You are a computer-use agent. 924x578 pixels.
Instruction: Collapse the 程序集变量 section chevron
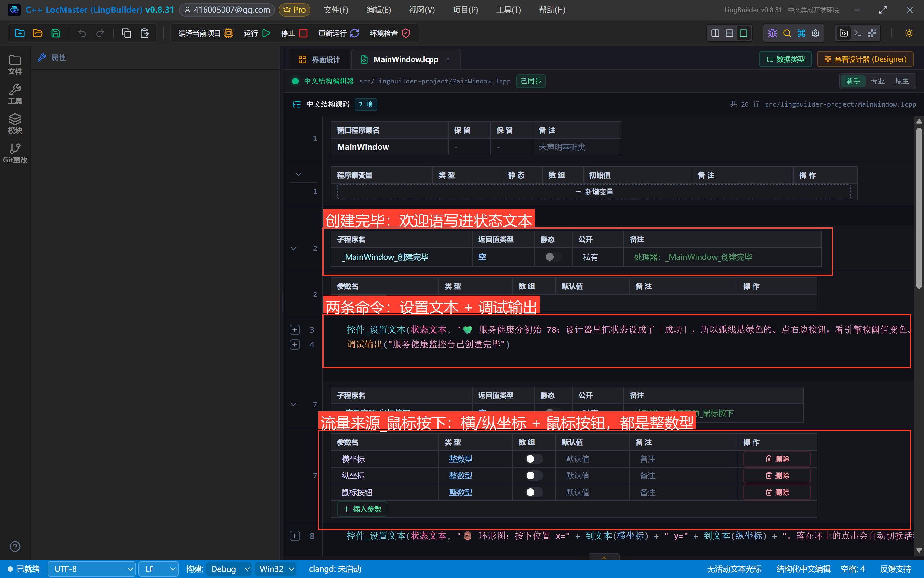tap(299, 174)
